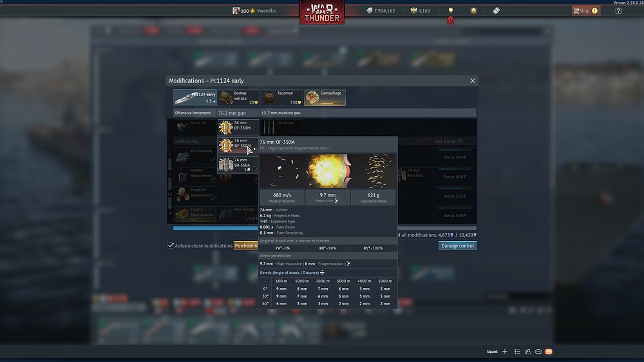Viewport: 644px width, 362px height.
Task: Click the Golden Eagles balance 4,162
Action: [421, 11]
